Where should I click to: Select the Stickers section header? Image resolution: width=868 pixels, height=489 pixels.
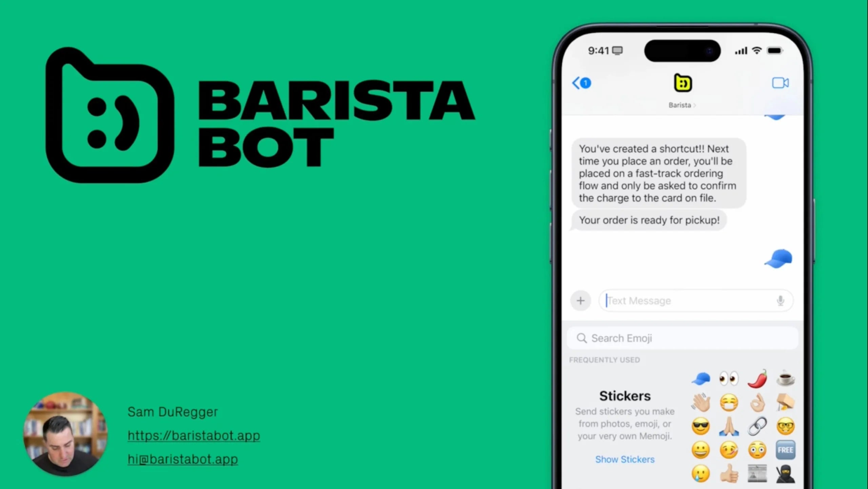pos(625,395)
